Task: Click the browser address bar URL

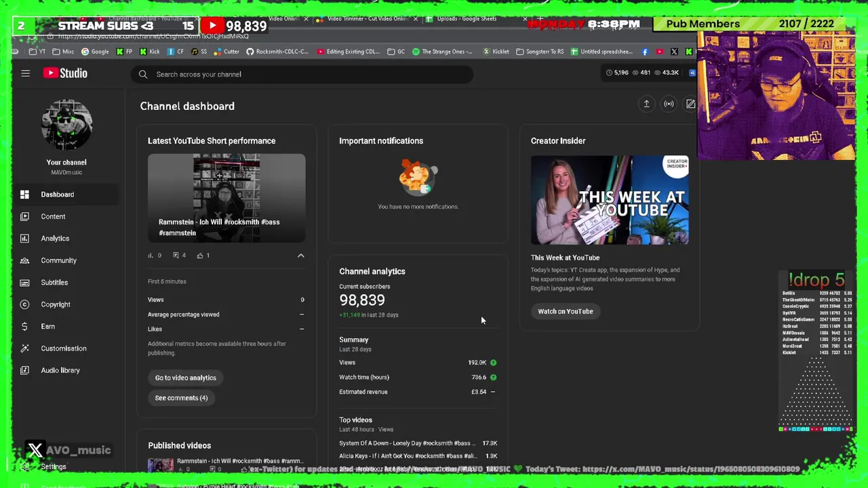Action: 153,36
